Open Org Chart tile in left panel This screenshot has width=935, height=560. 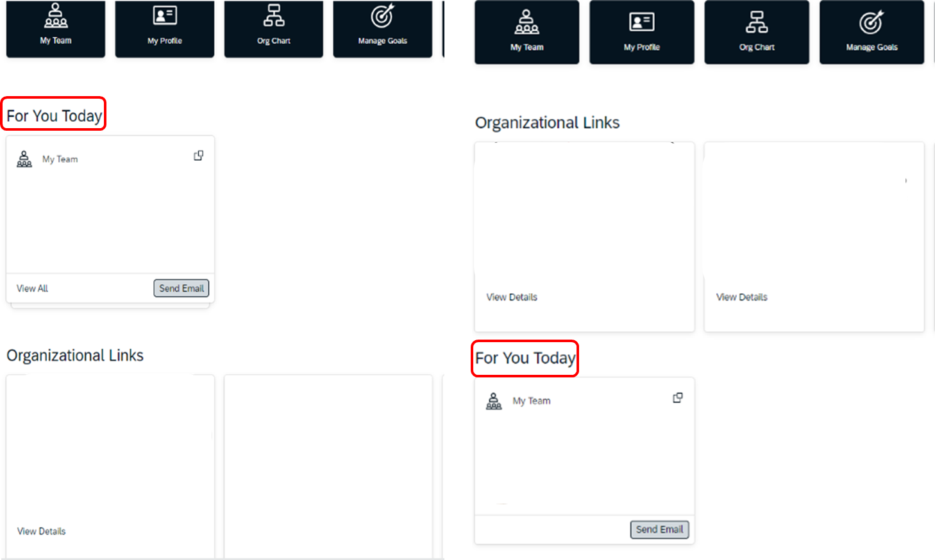274,29
